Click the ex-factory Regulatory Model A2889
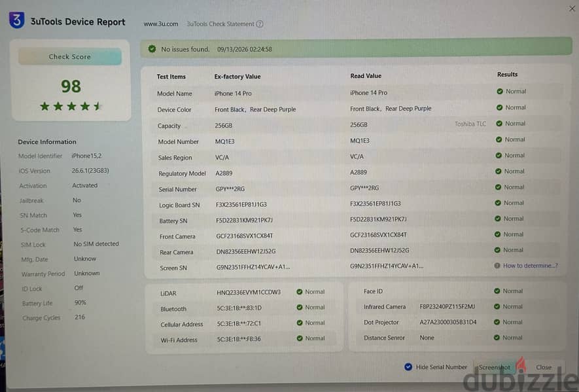The width and height of the screenshot is (579, 392). pos(224,173)
